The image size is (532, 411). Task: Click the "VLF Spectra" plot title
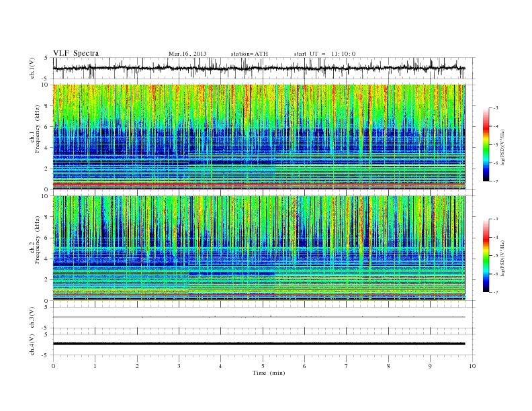tap(76, 53)
